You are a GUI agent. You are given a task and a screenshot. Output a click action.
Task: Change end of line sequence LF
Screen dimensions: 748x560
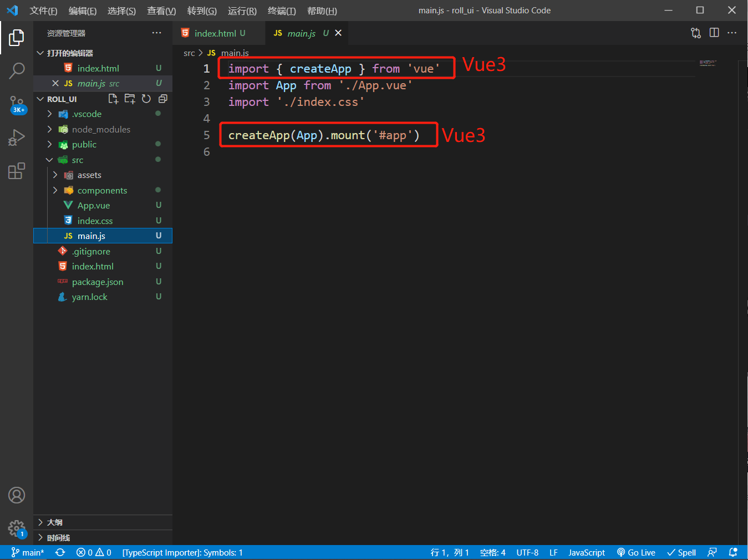coord(553,552)
